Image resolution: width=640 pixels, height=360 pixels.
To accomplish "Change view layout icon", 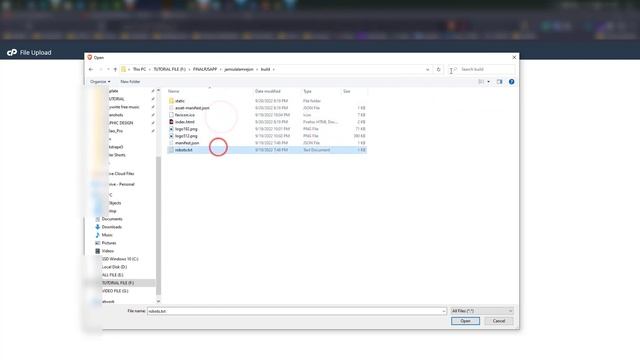I will coord(481,82).
